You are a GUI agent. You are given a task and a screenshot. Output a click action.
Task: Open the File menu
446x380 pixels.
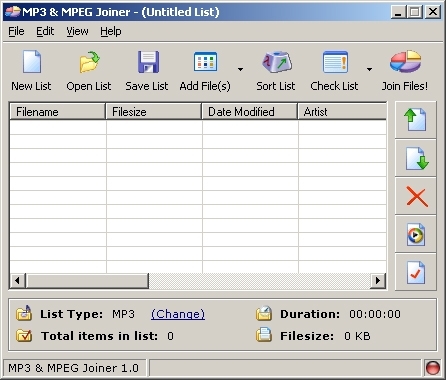pyautogui.click(x=16, y=31)
